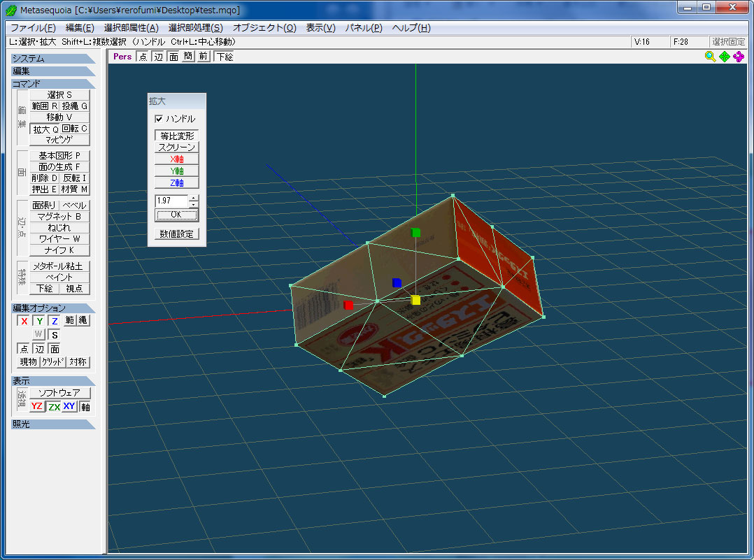
Task: Toggle the 前 display button above viewport
Action: click(x=204, y=57)
